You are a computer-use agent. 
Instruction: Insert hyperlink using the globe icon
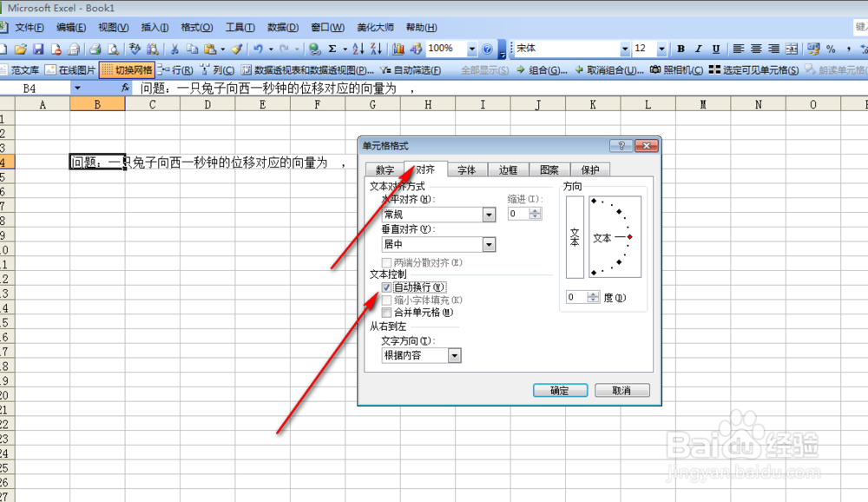click(315, 50)
